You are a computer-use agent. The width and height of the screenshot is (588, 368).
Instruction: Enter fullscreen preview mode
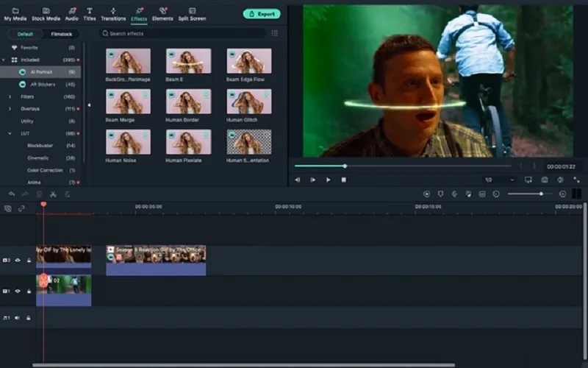point(576,180)
